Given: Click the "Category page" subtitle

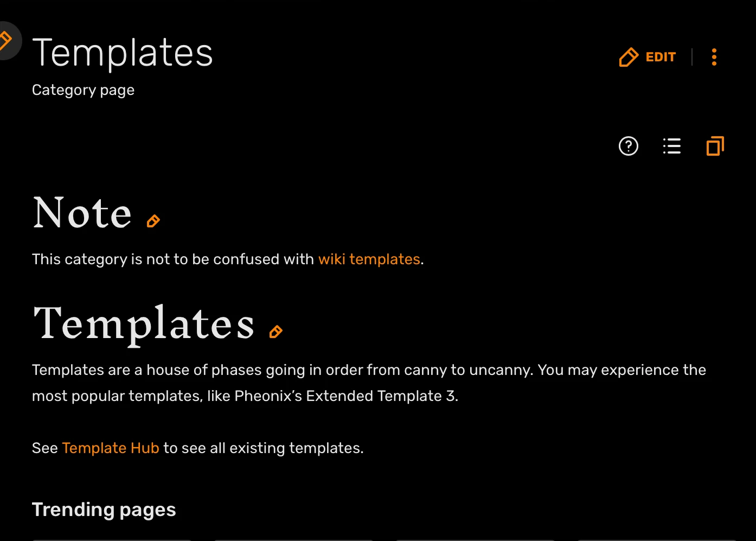Looking at the screenshot, I should pos(83,90).
